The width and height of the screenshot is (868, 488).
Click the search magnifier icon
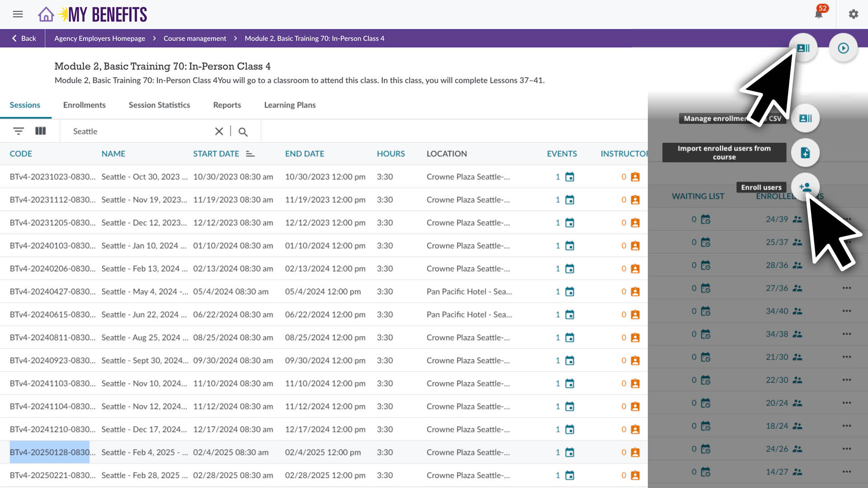[x=243, y=131]
